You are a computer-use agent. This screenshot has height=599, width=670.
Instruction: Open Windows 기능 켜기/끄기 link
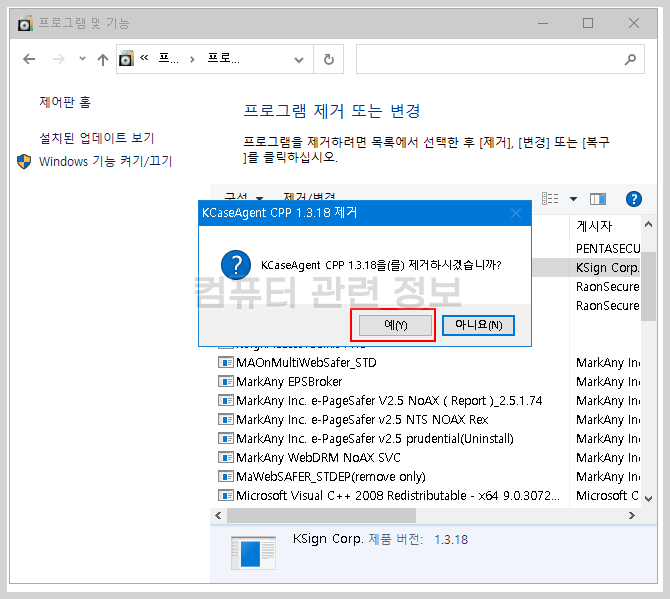click(105, 161)
